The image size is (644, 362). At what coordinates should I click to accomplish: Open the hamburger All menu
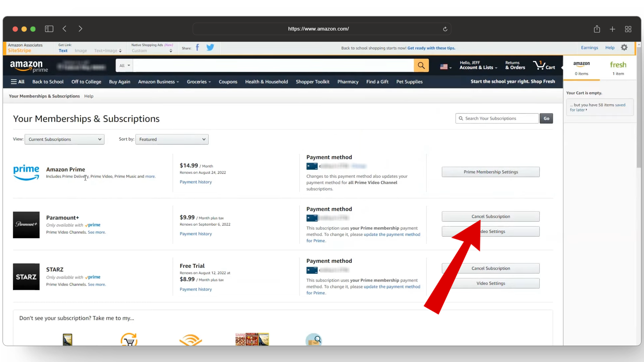(x=17, y=82)
